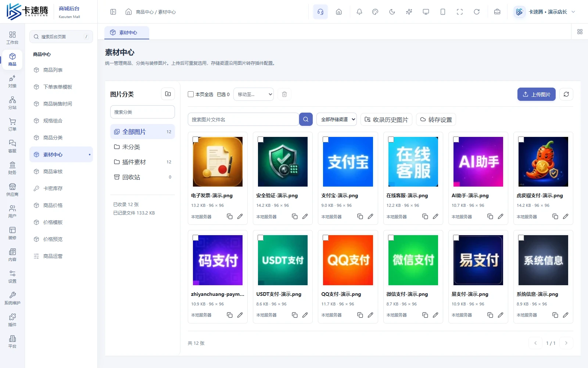Click 订单 in left icon rail
Image resolution: width=588 pixels, height=368 pixels.
[x=12, y=124]
